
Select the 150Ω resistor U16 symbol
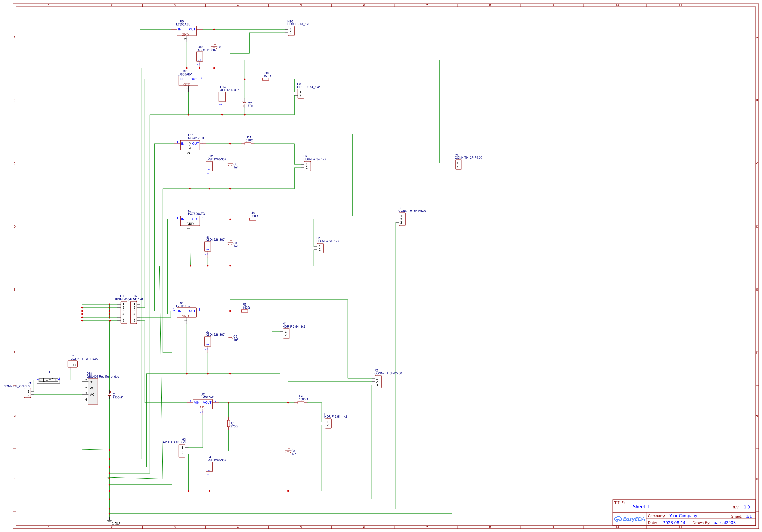click(266, 79)
